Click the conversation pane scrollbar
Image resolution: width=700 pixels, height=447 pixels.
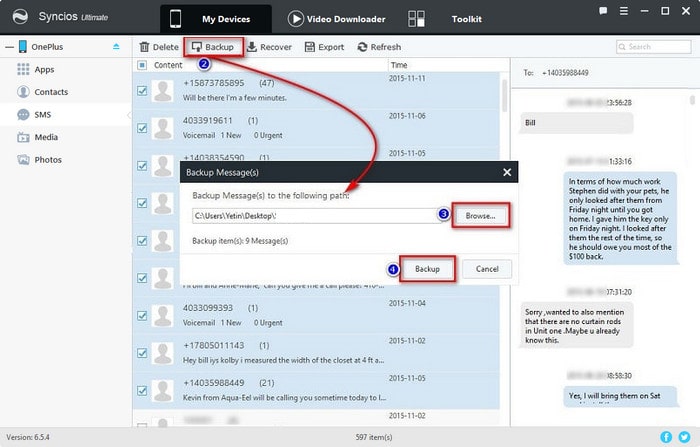click(692, 100)
